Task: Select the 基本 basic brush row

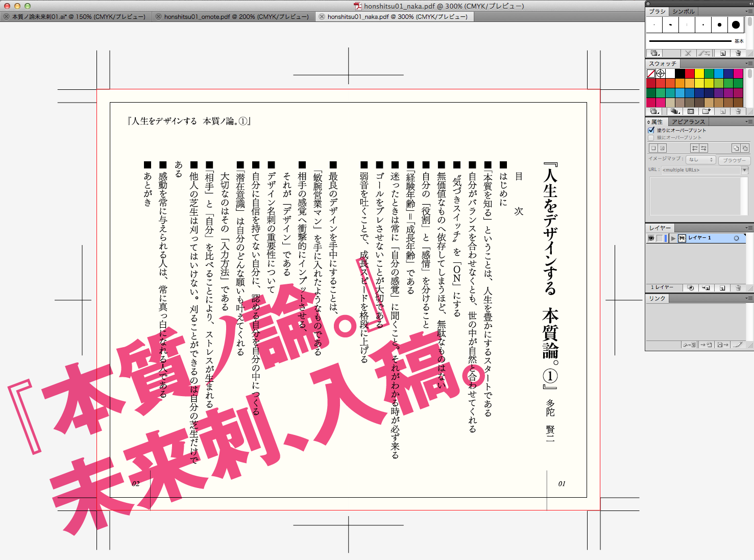Action: coord(696,41)
